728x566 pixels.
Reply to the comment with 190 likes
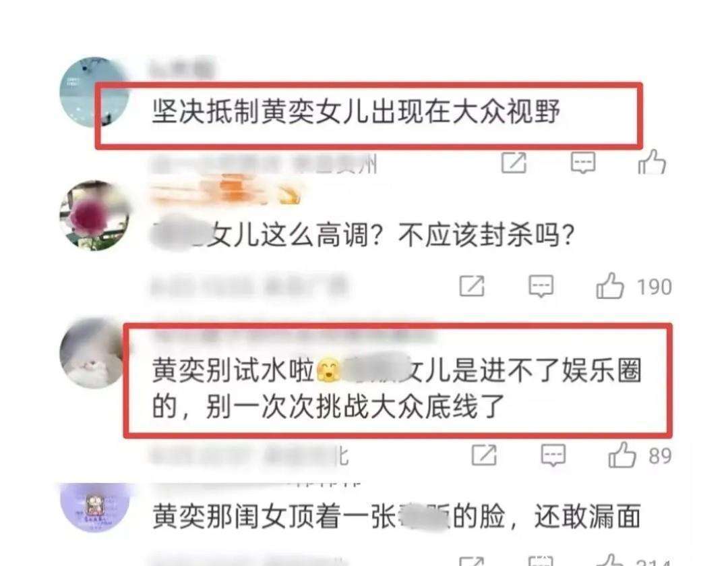tap(541, 286)
